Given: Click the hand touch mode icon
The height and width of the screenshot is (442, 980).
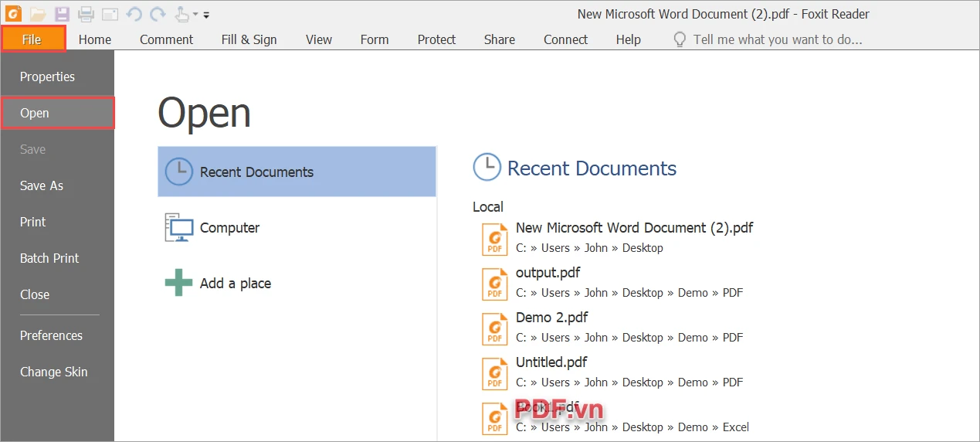Looking at the screenshot, I should (x=181, y=13).
